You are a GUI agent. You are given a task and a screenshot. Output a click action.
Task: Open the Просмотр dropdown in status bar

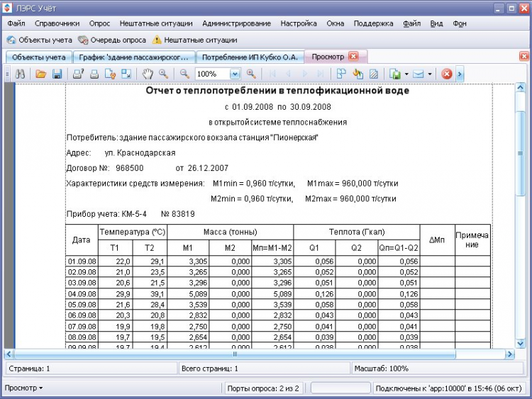click(23, 388)
